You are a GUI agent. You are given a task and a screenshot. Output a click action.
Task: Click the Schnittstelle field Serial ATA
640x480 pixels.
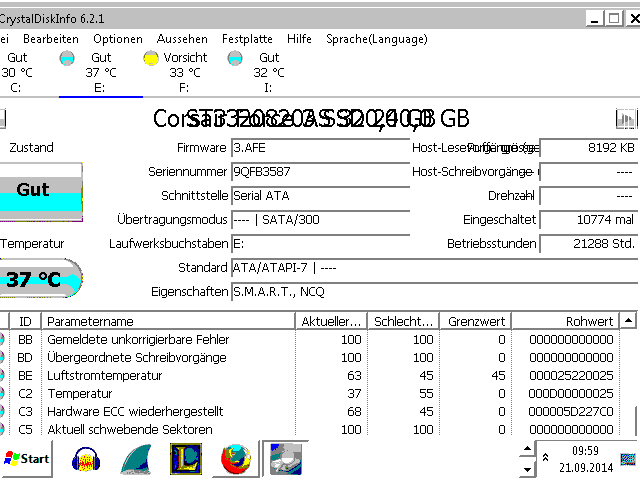(320, 196)
